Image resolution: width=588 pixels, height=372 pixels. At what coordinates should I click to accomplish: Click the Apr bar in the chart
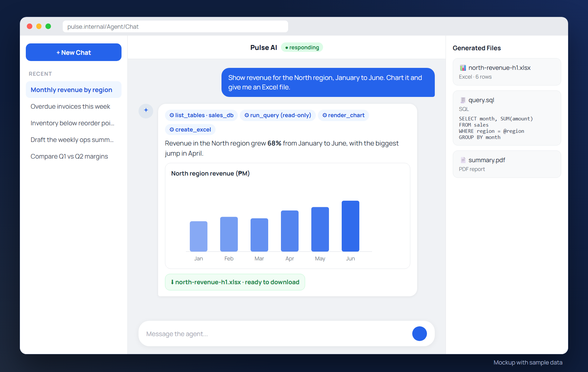(x=290, y=231)
